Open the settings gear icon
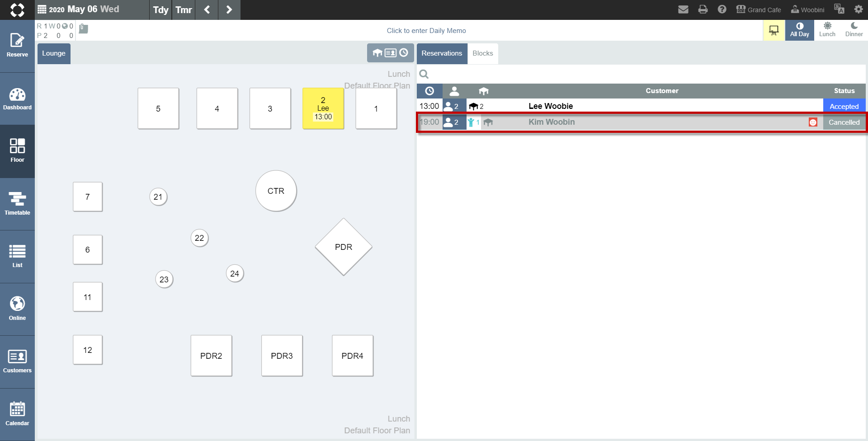 tap(859, 9)
